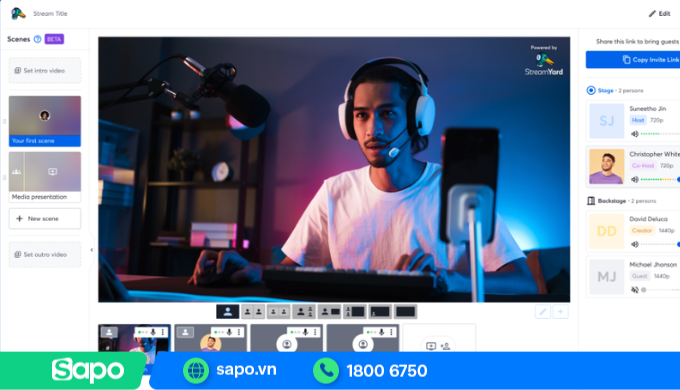Toggle the microphone on second participant thumbnail
Image resolution: width=680 pixels, height=390 pixels.
229,332
